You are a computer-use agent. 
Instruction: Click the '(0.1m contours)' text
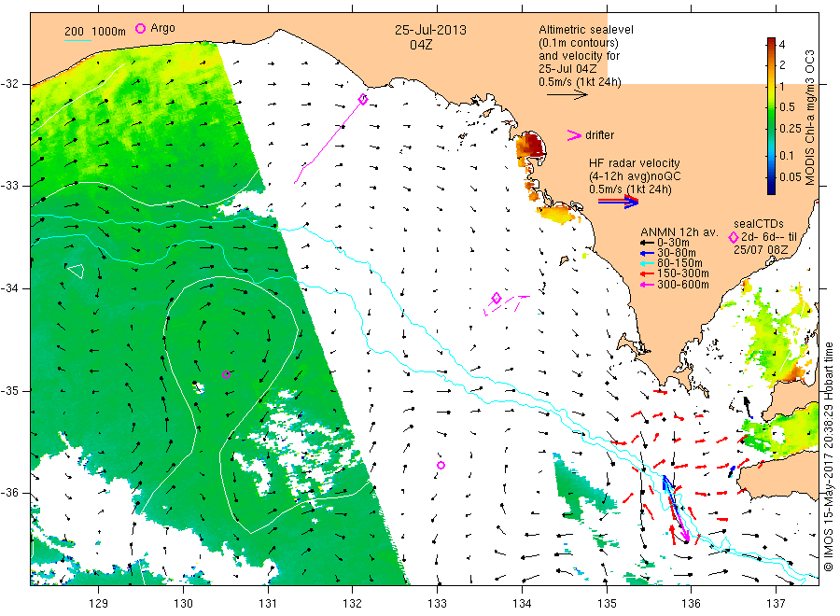pos(579,43)
